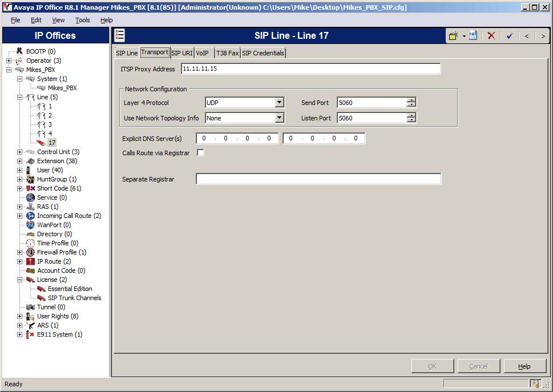Image resolution: width=553 pixels, height=392 pixels.
Task: Increment the Send Port spinner
Action: coord(411,100)
